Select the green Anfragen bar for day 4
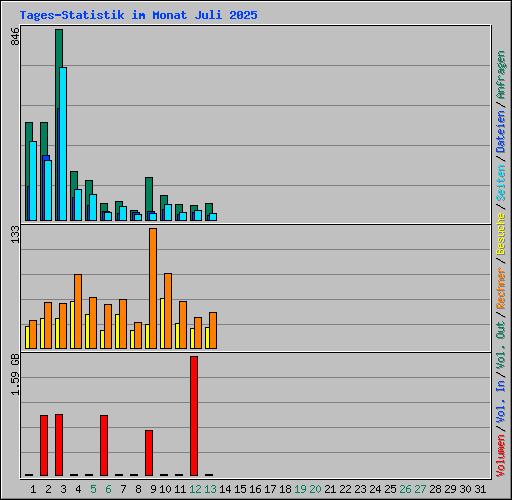This screenshot has height=500, width=512. pos(73,196)
